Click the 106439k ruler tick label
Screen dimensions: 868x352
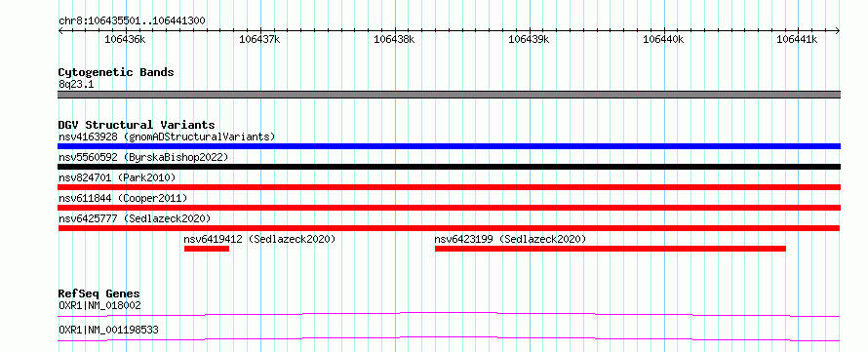tap(529, 39)
